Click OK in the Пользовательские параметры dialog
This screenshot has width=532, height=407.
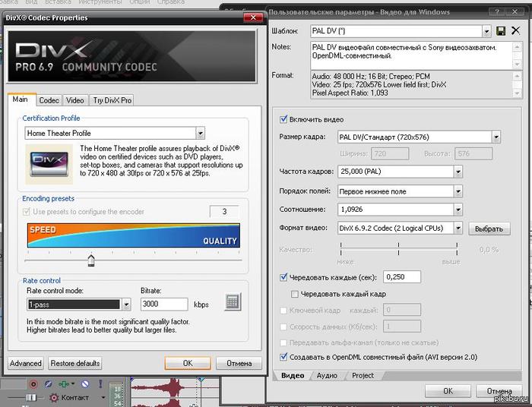click(448, 391)
